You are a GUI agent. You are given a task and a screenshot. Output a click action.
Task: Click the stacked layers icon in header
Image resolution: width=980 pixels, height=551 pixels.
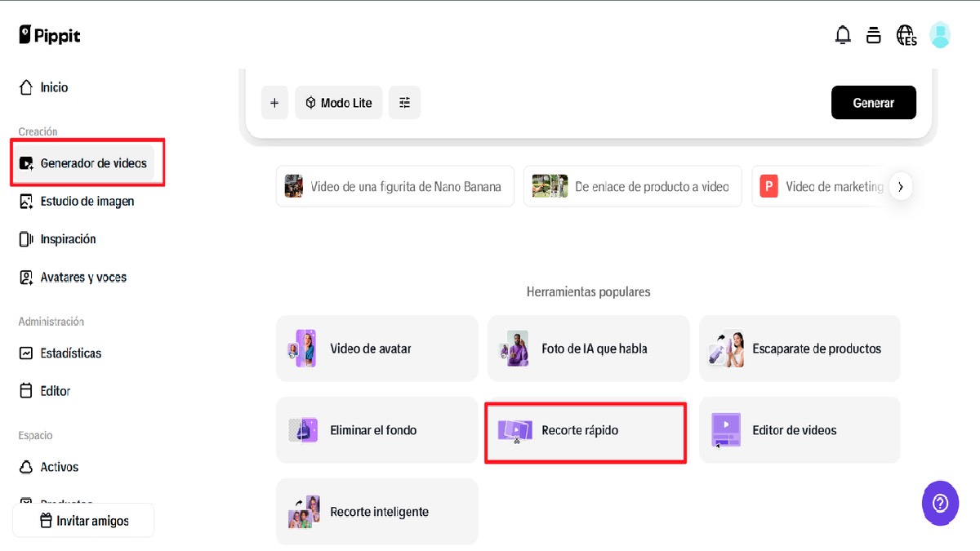tap(874, 35)
